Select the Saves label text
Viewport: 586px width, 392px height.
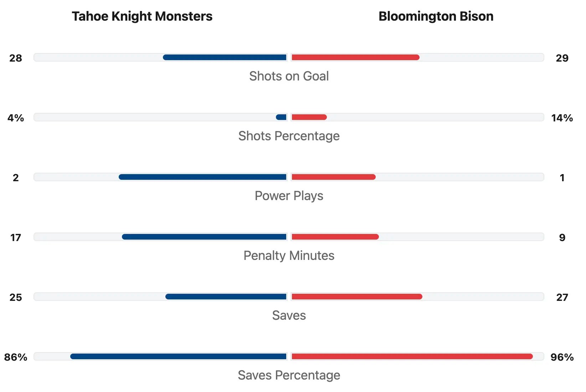coord(289,315)
